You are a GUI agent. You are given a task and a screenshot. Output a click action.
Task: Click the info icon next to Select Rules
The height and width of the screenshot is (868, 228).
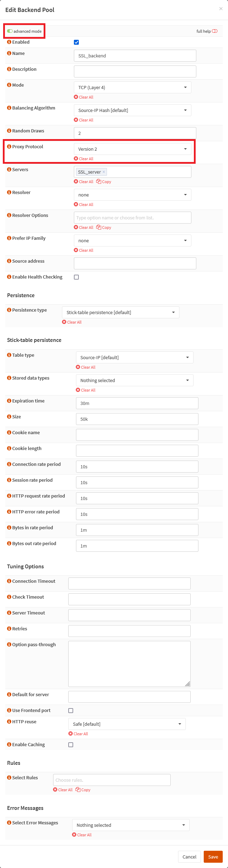pos(9,778)
